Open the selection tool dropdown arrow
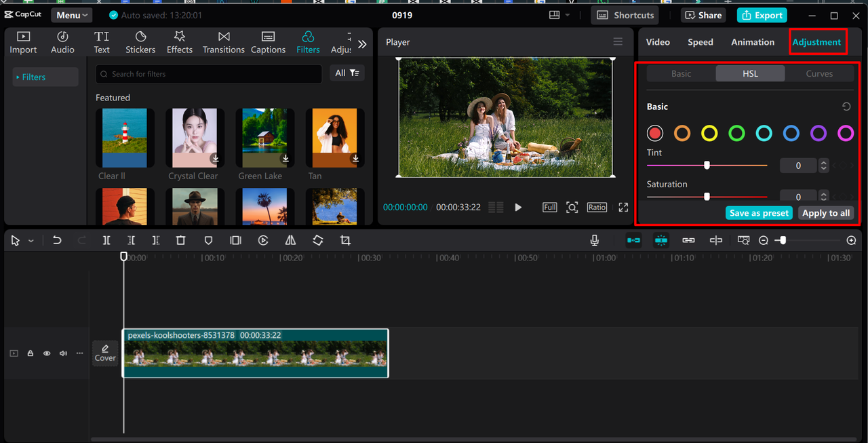This screenshot has width=868, height=443. [31, 241]
